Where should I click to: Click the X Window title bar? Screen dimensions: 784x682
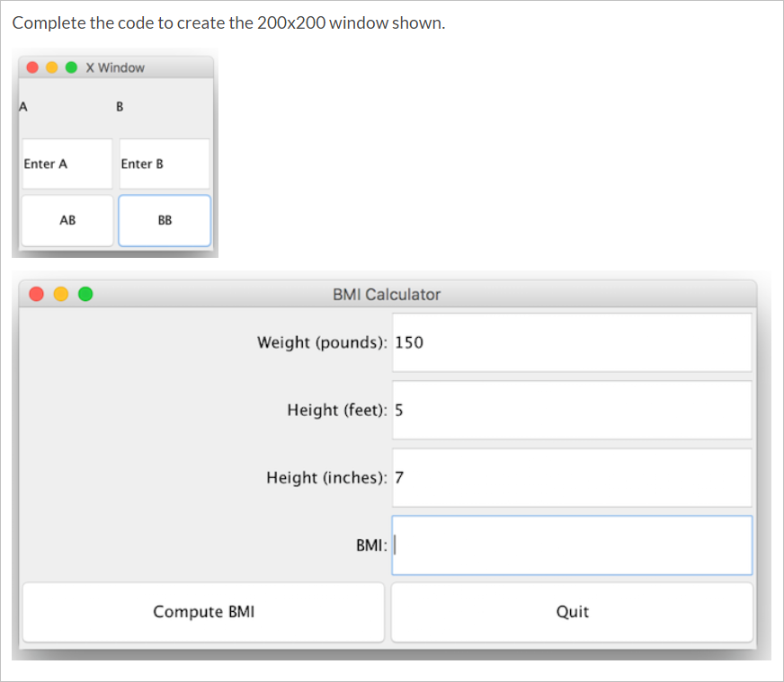[x=117, y=66]
